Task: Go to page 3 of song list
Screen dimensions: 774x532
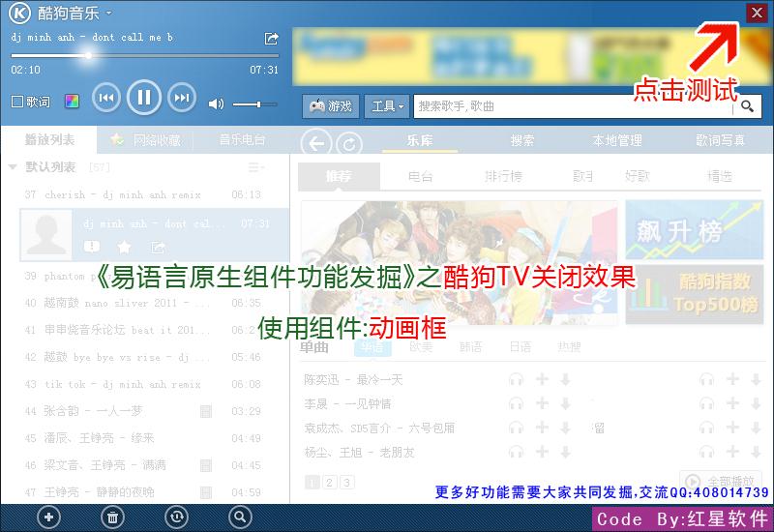Action: (x=347, y=482)
